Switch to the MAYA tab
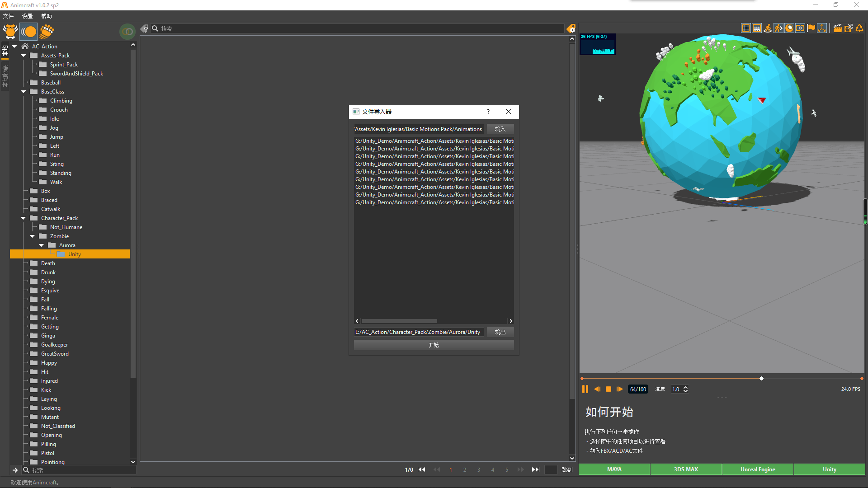 [614, 469]
